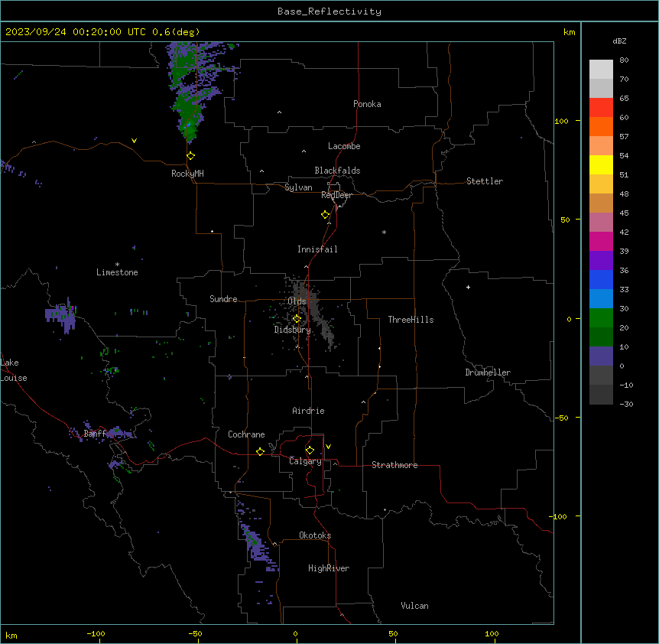Viewport: 659px width, 644px height.
Task: Click the Banff label
Action: pyautogui.click(x=95, y=434)
